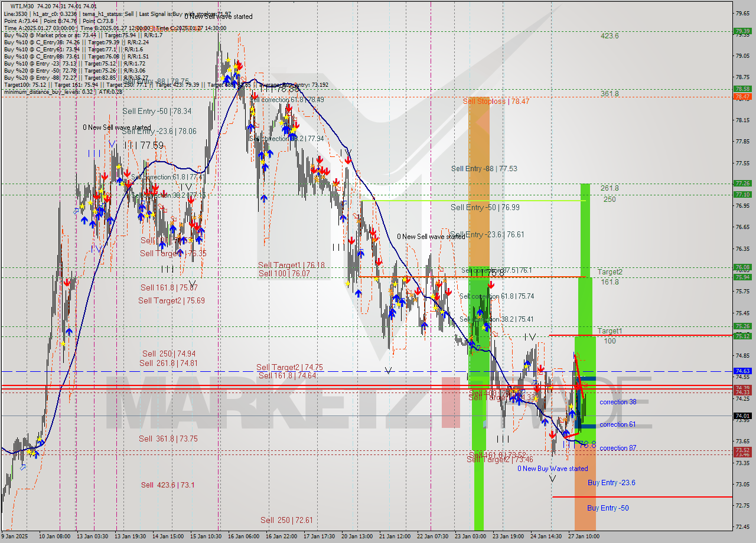Select the 361.8 Fibonacci level on the right

[x=610, y=94]
